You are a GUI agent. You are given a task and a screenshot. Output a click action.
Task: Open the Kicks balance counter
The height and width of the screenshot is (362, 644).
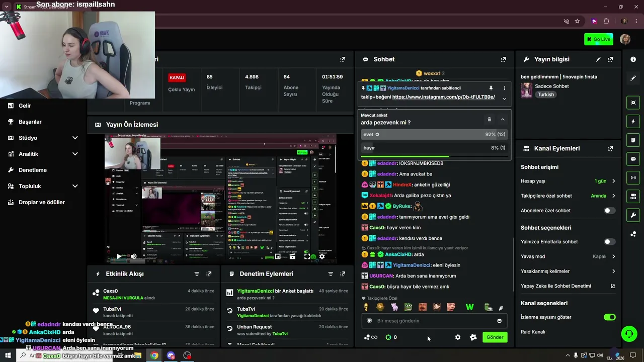[391, 337]
